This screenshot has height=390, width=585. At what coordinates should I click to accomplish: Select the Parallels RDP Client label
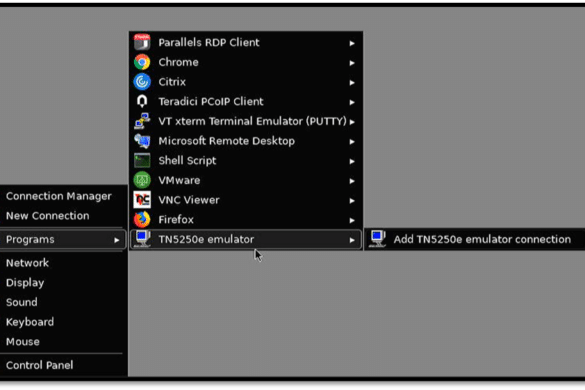pyautogui.click(x=209, y=42)
